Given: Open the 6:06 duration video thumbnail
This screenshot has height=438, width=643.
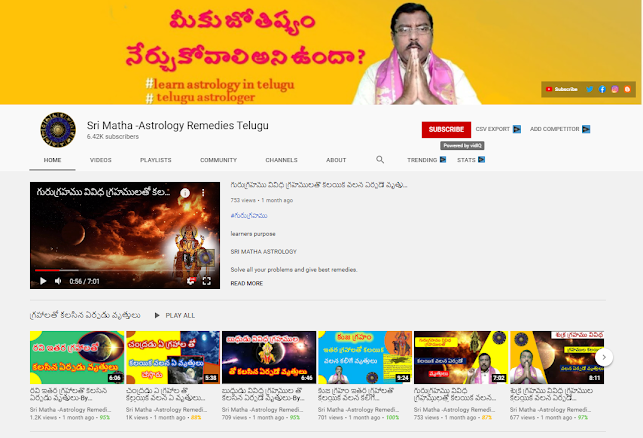Looking at the screenshot, I should [x=77, y=357].
